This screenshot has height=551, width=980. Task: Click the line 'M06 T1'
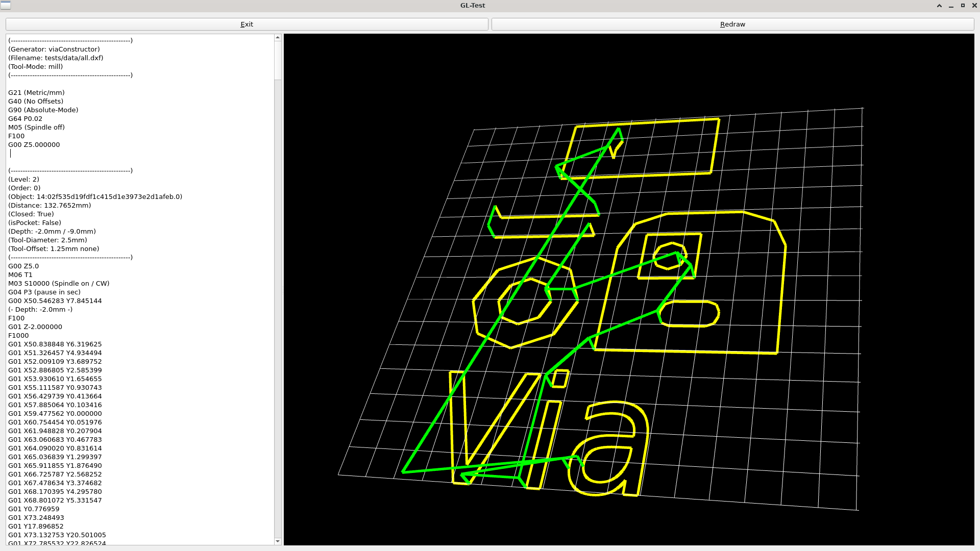tap(20, 275)
